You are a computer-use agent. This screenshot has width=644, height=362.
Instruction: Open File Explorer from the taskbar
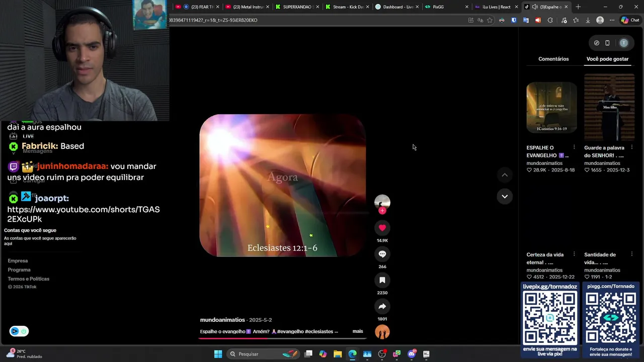338,354
